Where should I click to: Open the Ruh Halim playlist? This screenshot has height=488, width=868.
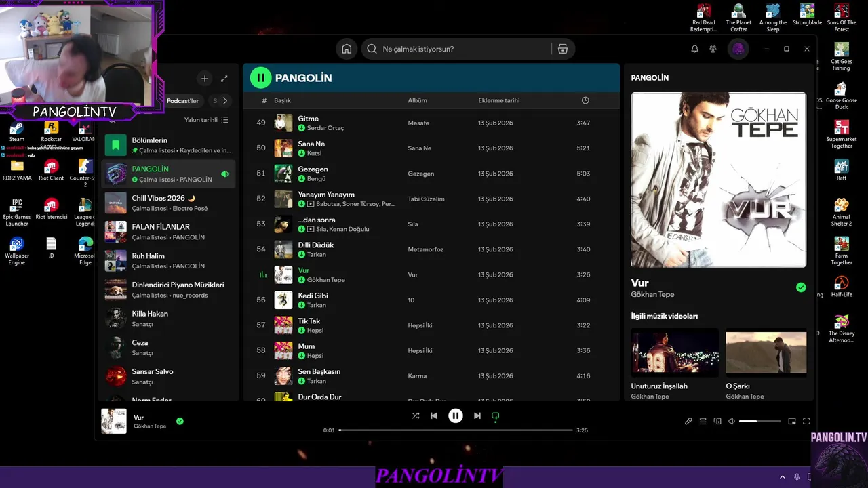point(168,261)
